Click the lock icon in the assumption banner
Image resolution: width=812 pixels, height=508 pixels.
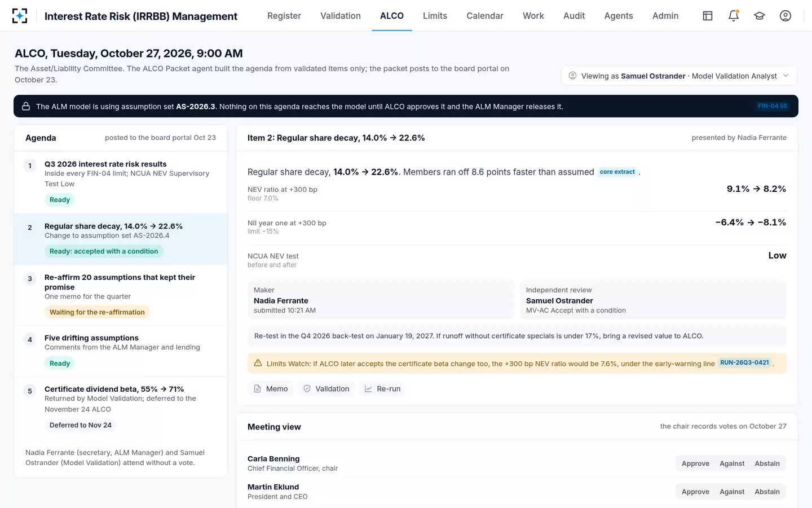click(26, 106)
